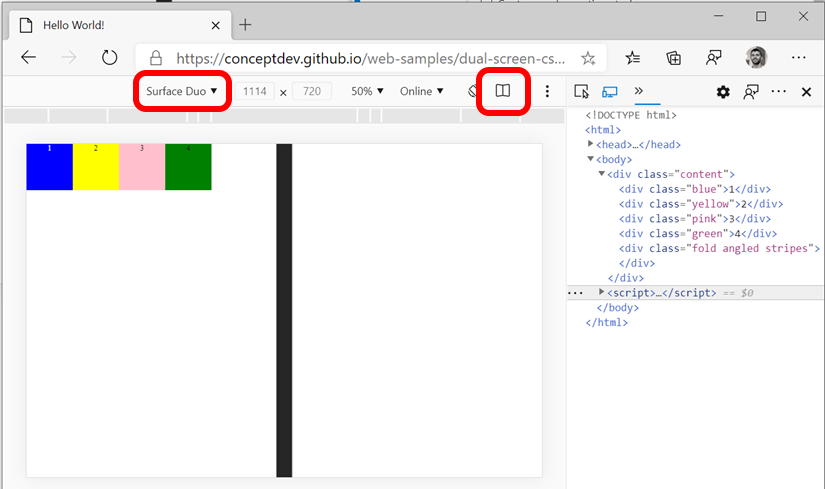
Task: Click the pink box numbered 3
Action: (x=142, y=167)
